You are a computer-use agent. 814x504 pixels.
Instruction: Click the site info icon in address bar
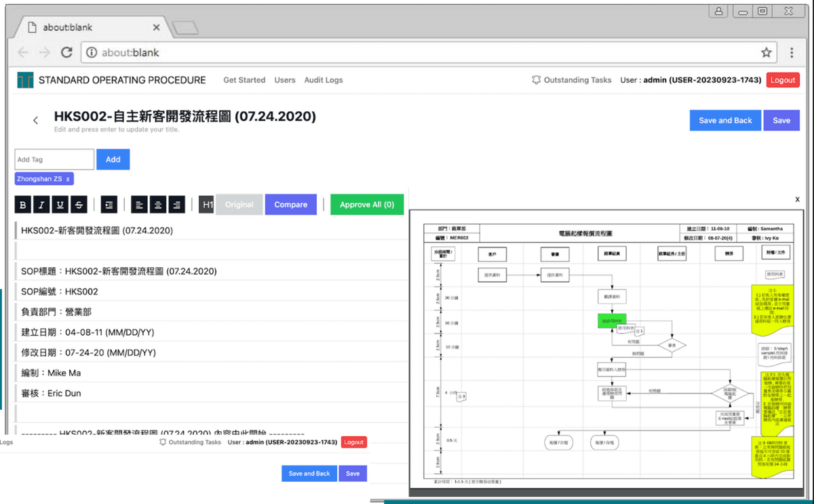(92, 53)
